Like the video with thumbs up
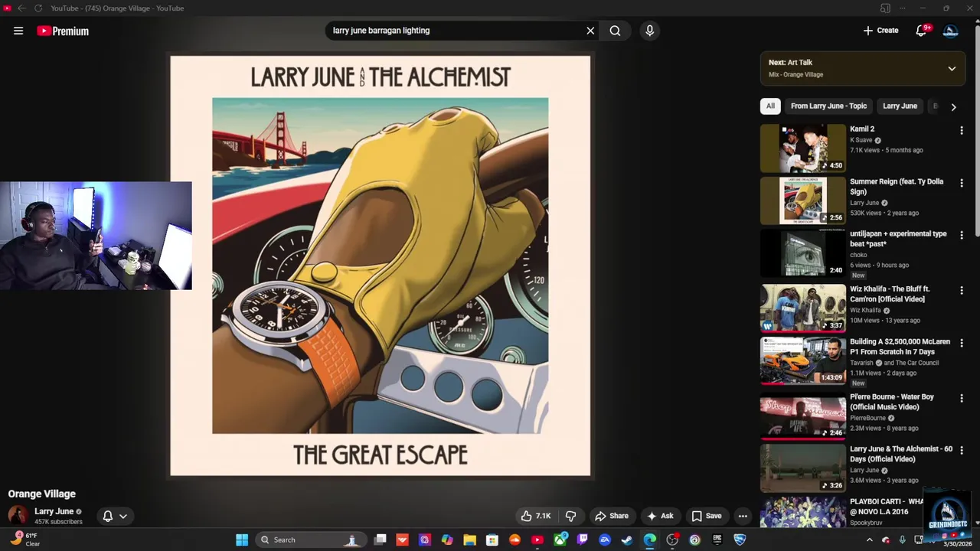Screen dimensions: 980x551 coord(536,516)
